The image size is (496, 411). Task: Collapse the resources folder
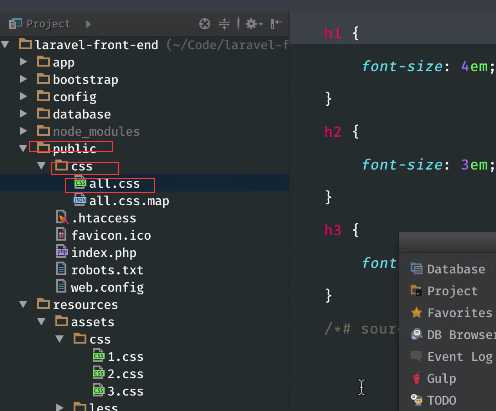[x=23, y=304]
